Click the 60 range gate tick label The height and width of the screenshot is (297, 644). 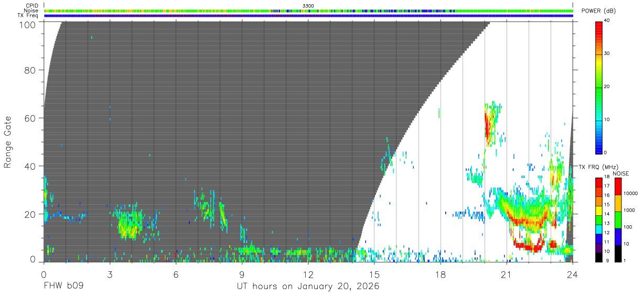(30, 118)
